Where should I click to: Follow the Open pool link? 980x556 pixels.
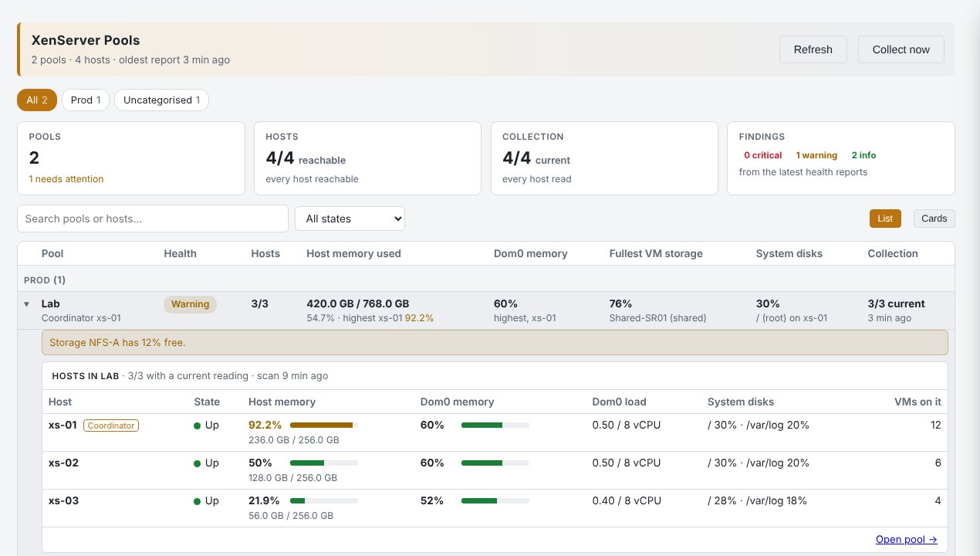click(x=907, y=540)
